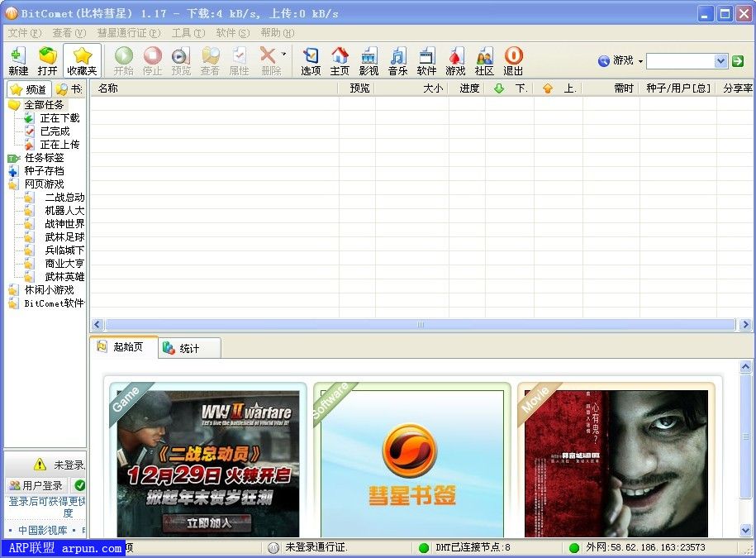Collapse the 网页游戏 folder
Image resolution: width=756 pixels, height=558 pixels.
pyautogui.click(x=44, y=184)
